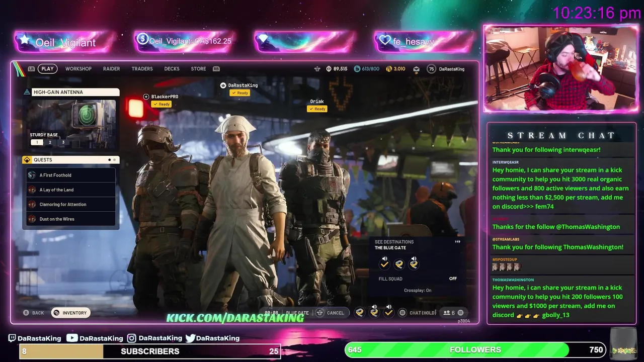
Task: Click the Twitter icon in social bar
Action: [190, 338]
